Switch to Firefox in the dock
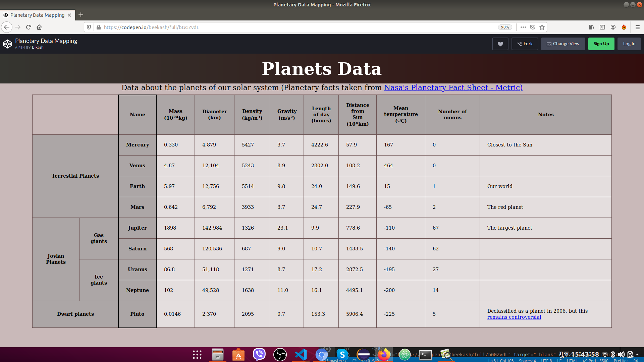Image resolution: width=644 pixels, height=362 pixels. tap(384, 355)
